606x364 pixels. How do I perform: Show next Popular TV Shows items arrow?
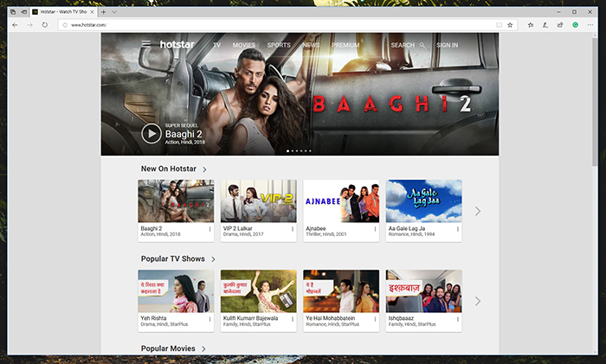(x=478, y=301)
